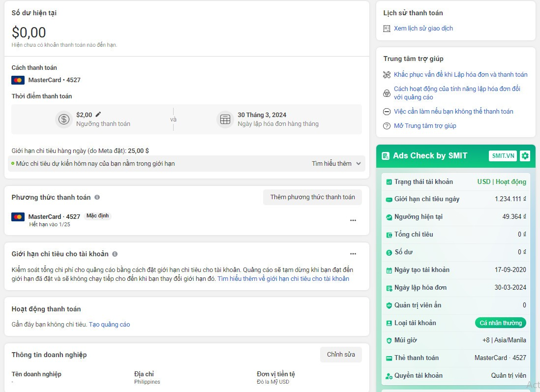540x392 pixels.
Task: Click 1.234.111 đ daily limit value
Action: [510, 199]
